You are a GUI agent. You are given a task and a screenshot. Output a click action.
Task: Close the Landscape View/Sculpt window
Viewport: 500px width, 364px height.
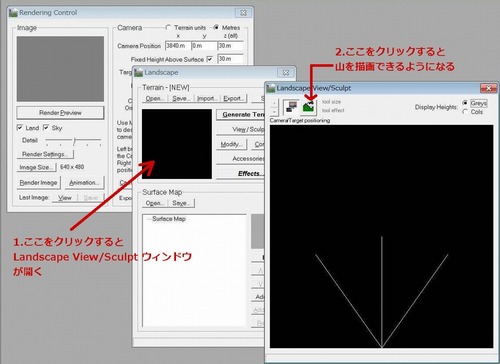[488, 88]
